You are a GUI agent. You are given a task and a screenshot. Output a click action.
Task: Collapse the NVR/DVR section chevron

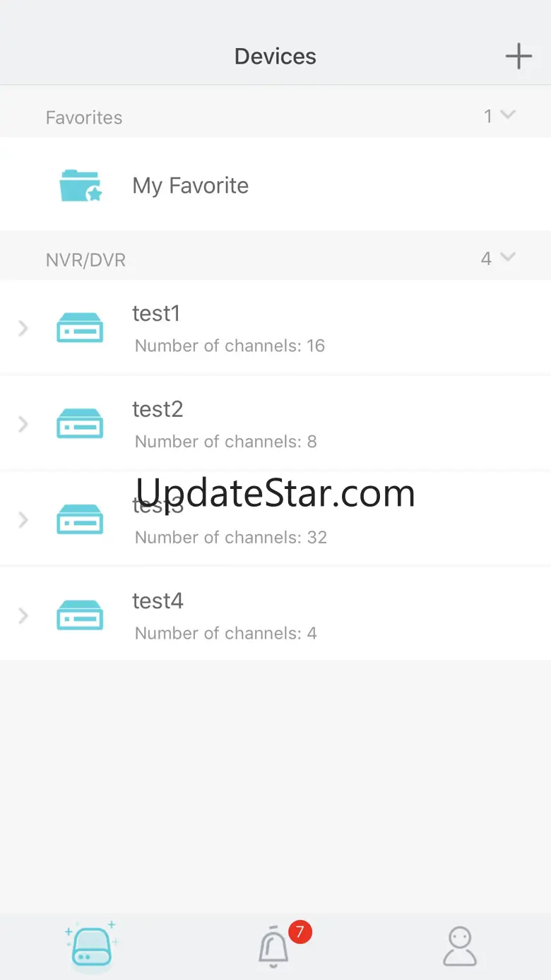508,257
